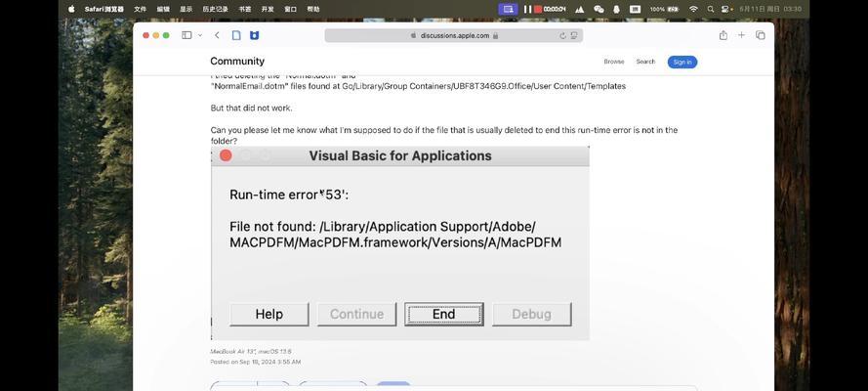Screen dimensions: 868x391
Task: Reload the current page
Action: point(562,35)
